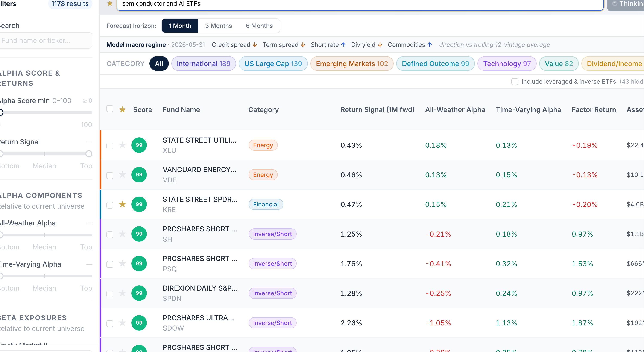Adjust the Alpha Score min slider handle
Screen dimensions: 644x352
tap(1, 112)
